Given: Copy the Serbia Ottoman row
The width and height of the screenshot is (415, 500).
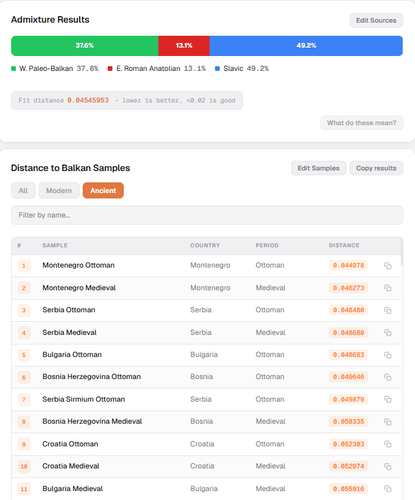Looking at the screenshot, I should [x=387, y=310].
